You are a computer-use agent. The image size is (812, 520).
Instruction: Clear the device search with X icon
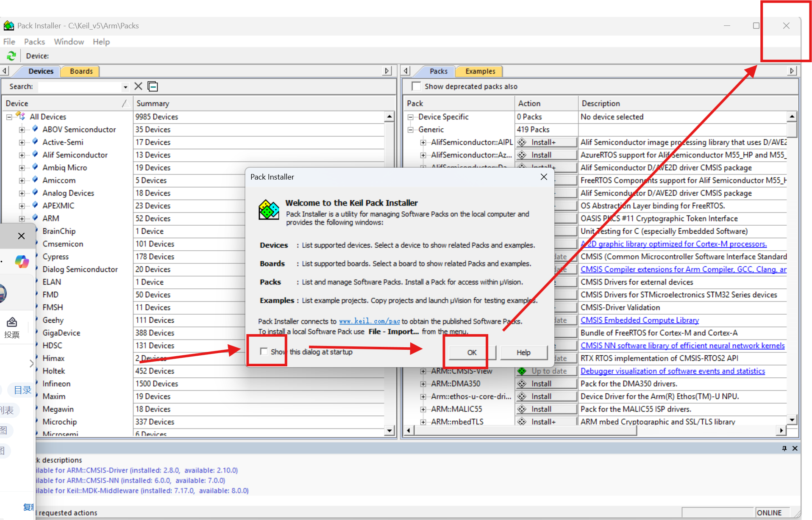138,86
